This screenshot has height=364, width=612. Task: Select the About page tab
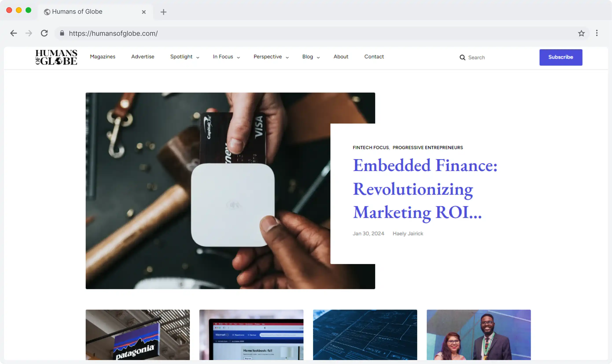point(340,57)
